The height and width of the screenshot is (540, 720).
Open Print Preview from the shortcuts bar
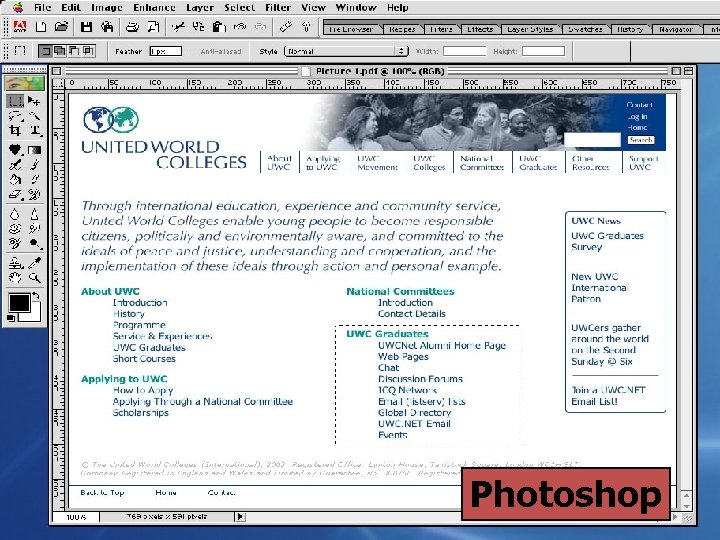[154, 27]
